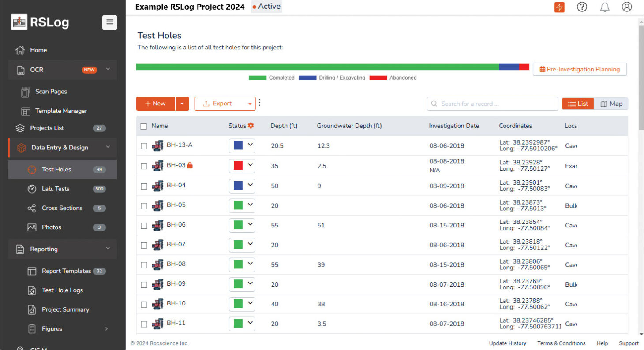Toggle the select-all checkbox beside Name
644x350 pixels.
143,126
